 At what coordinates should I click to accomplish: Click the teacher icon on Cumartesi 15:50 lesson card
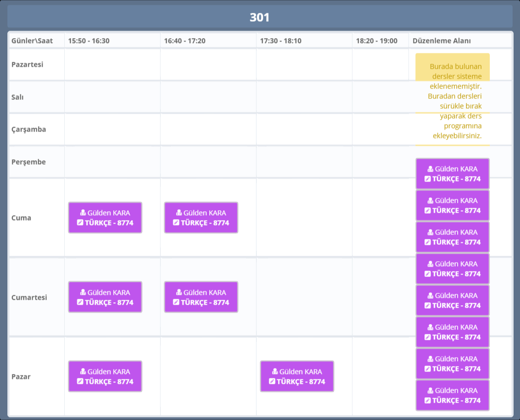[83, 292]
